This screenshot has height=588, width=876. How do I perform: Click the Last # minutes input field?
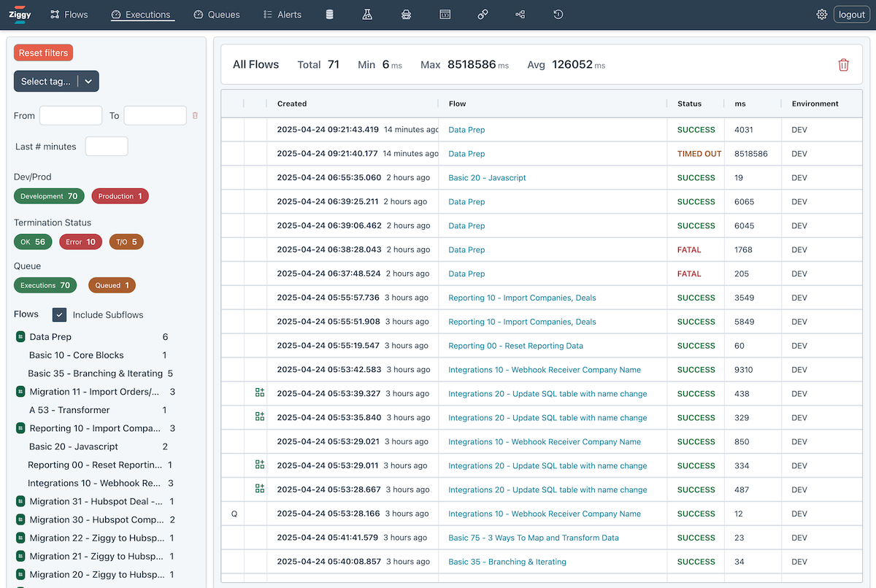(x=107, y=147)
